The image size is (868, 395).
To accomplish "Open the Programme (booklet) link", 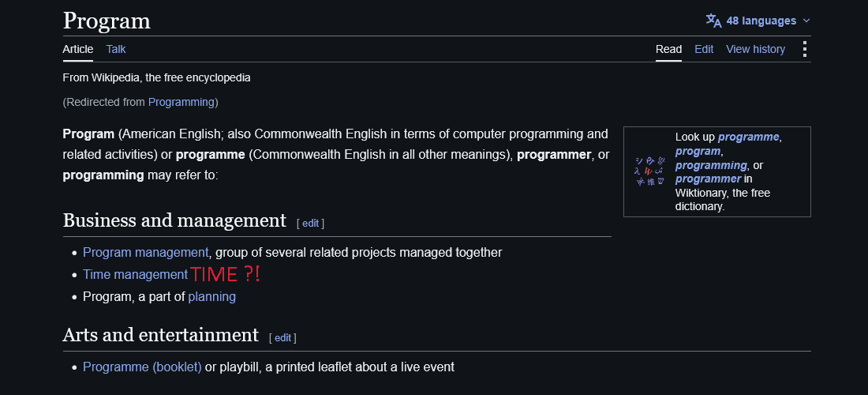I will [x=142, y=367].
